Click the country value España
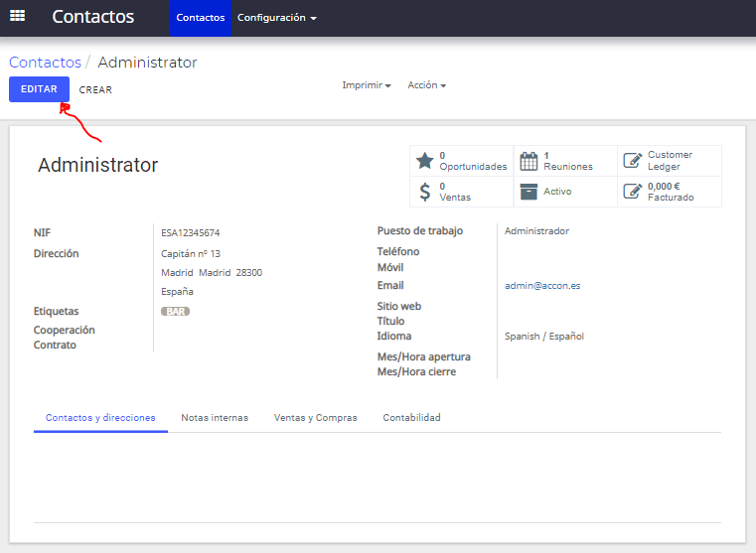Image resolution: width=756 pixels, height=553 pixels. (177, 292)
